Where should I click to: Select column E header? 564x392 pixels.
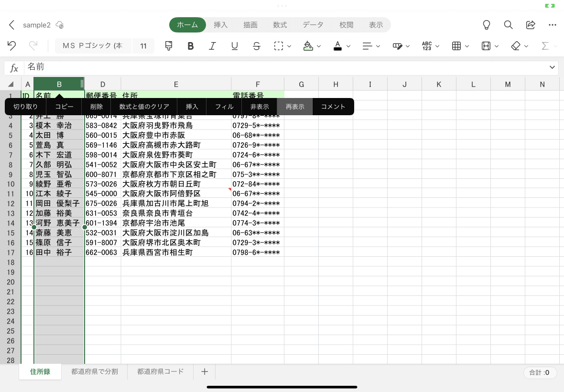coord(176,84)
